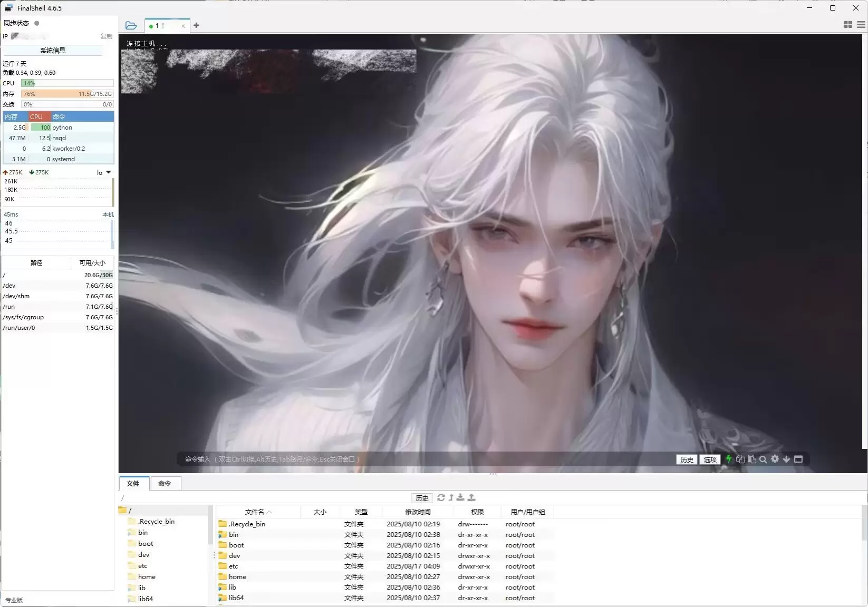Click the 选项 options button

click(x=710, y=459)
